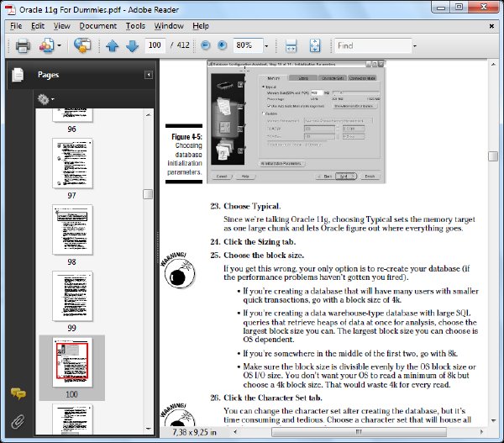Expand the collaborate icon dropdown arrow

tap(59, 45)
